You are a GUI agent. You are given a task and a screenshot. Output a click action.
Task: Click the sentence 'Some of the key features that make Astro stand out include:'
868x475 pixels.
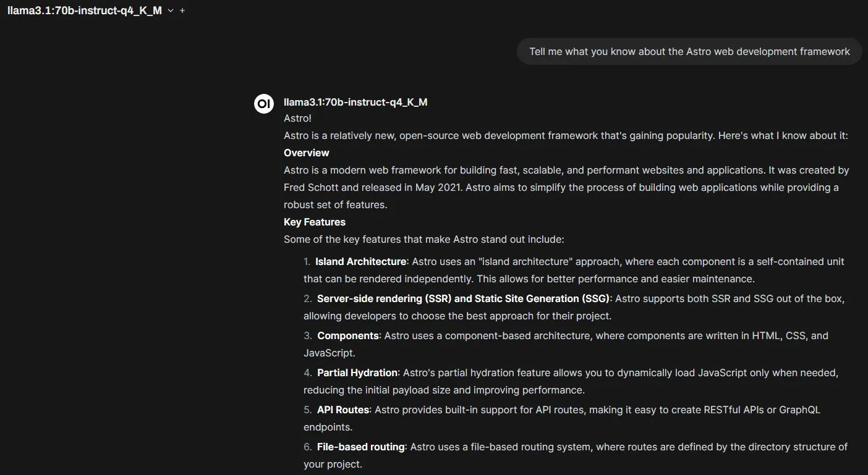pos(424,239)
